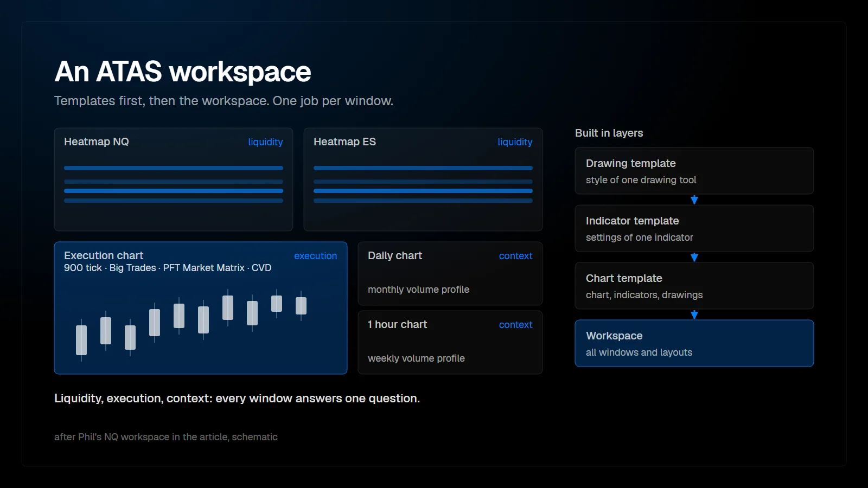
Task: Click the candlestick drawing in Execution chart
Action: (191, 325)
